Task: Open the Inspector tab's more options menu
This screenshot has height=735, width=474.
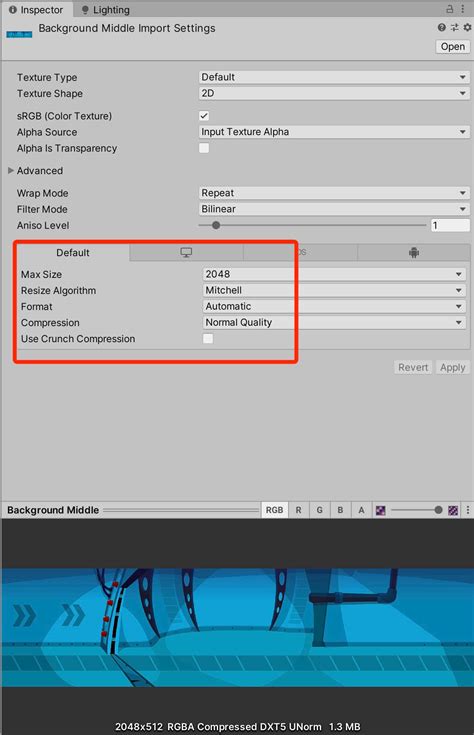Action: point(463,9)
